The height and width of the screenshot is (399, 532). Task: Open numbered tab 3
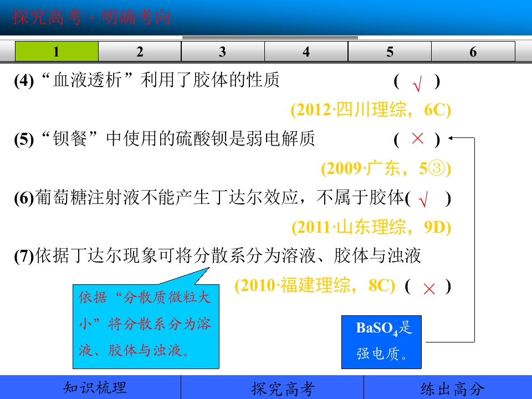point(223,52)
